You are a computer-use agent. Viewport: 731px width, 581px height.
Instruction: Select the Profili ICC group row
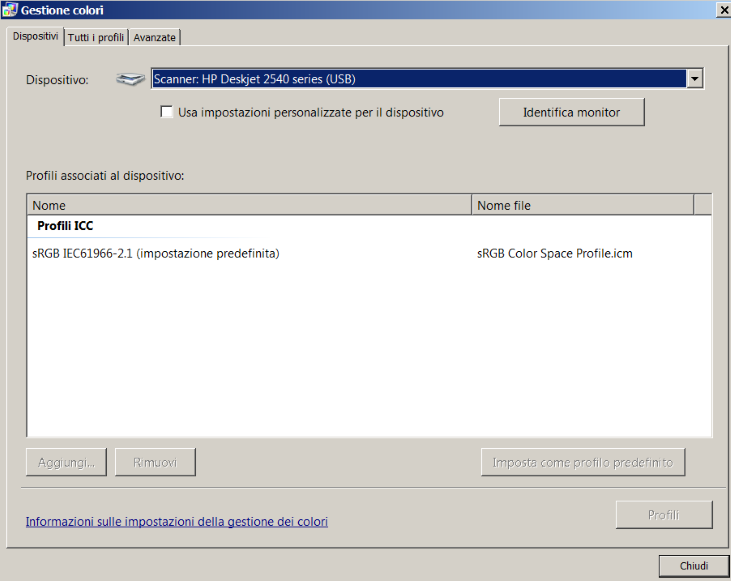pyautogui.click(x=65, y=226)
